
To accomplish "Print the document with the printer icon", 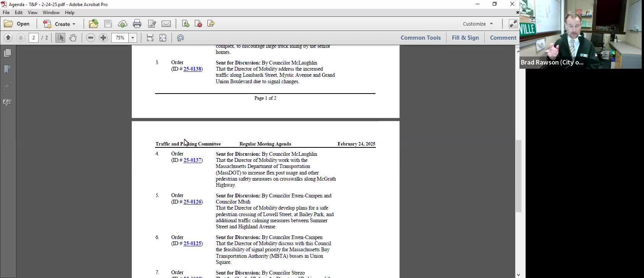I will point(137,24).
